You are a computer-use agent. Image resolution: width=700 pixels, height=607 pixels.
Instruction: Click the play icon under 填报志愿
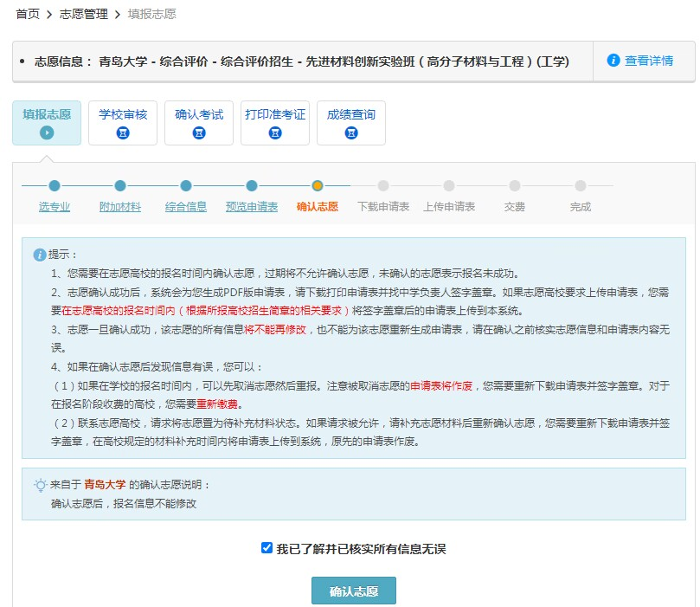tap(47, 132)
